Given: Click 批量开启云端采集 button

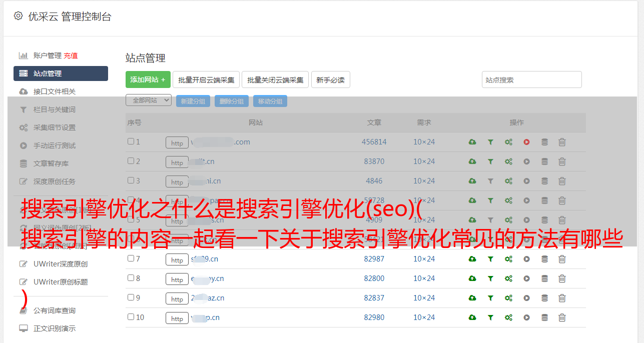Looking at the screenshot, I should click(x=206, y=79).
